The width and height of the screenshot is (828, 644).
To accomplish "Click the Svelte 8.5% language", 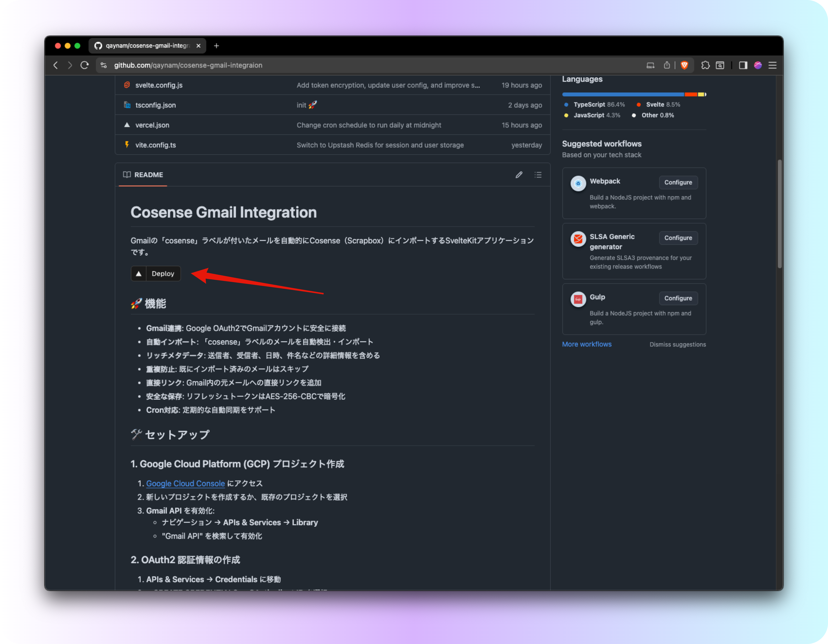I will [658, 105].
